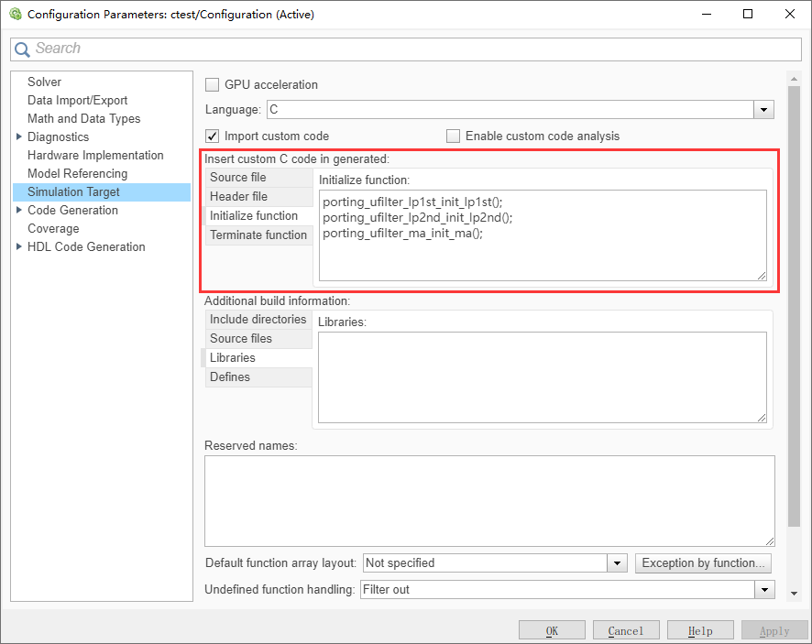The height and width of the screenshot is (644, 812).
Task: Open the Include directories tab
Action: click(x=258, y=320)
